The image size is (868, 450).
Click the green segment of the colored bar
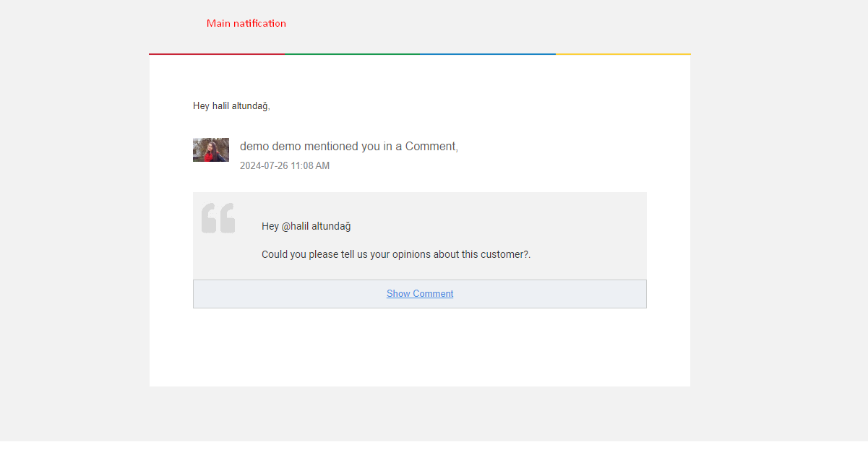pos(352,54)
